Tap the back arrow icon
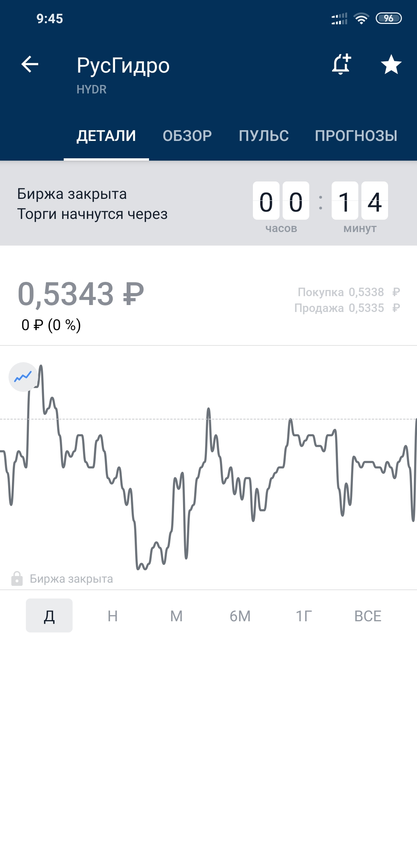 pos(30,64)
